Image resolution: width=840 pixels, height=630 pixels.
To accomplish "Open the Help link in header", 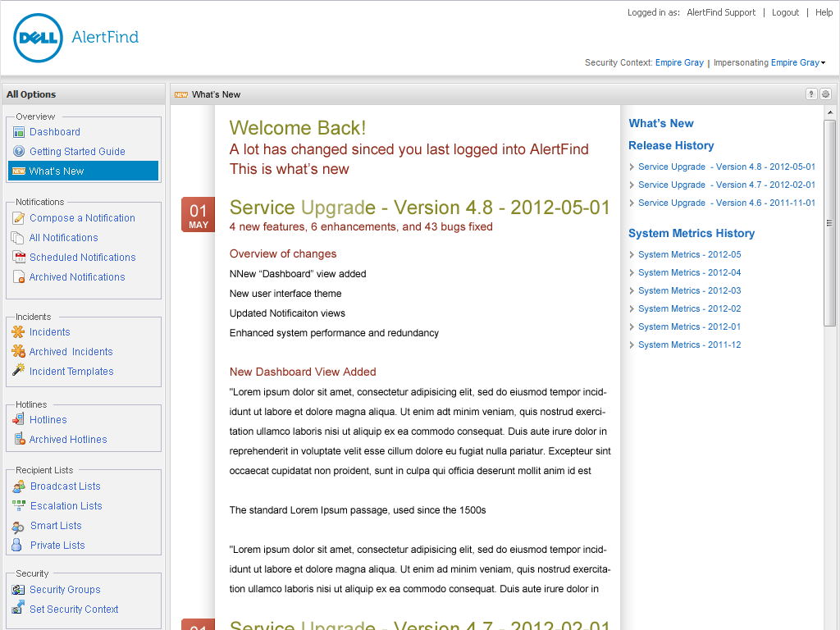I will point(824,12).
